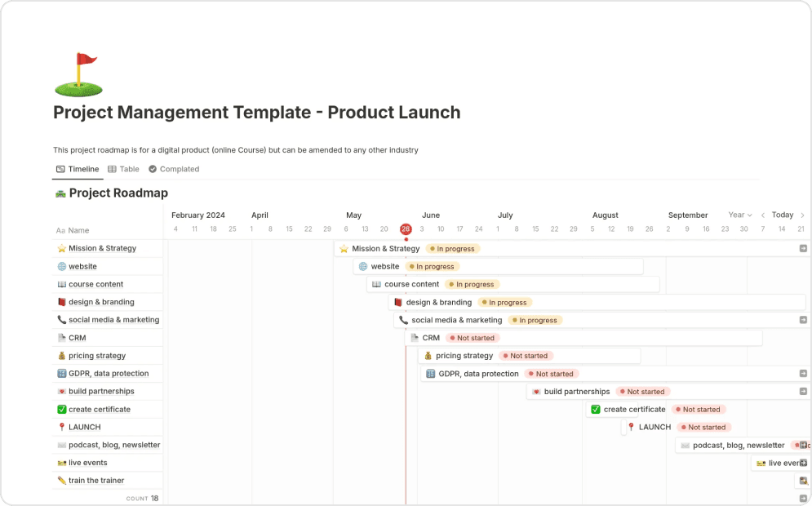This screenshot has width=812, height=506.
Task: Click the Today button
Action: tap(783, 215)
